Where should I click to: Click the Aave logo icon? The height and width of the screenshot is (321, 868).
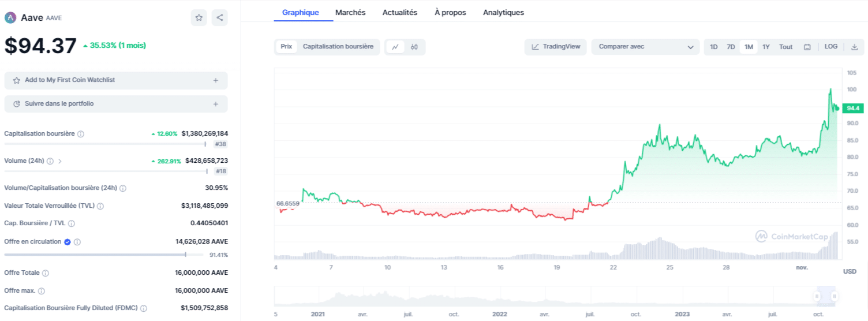click(10, 18)
